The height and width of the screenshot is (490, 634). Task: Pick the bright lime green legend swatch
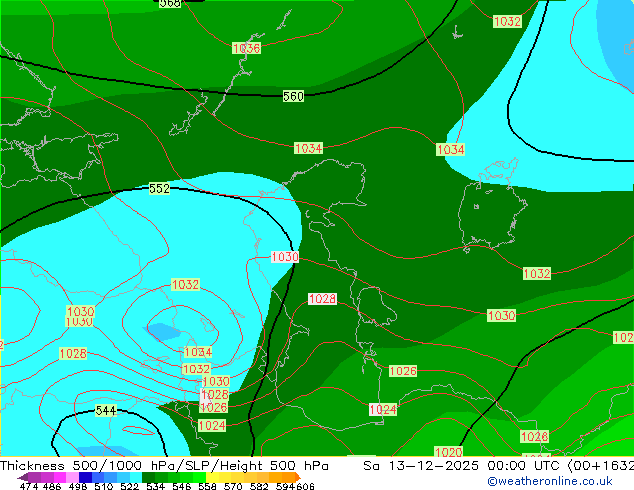(x=199, y=477)
